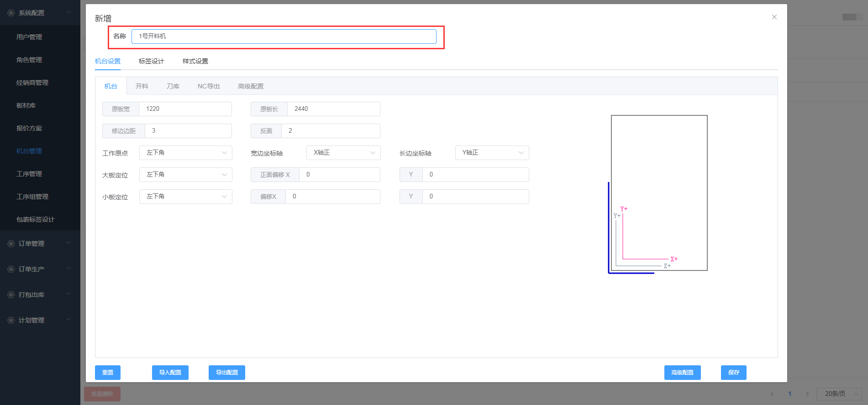This screenshot has width=868, height=405.
Task: Switch to the 样式设置 tab
Action: (195, 61)
